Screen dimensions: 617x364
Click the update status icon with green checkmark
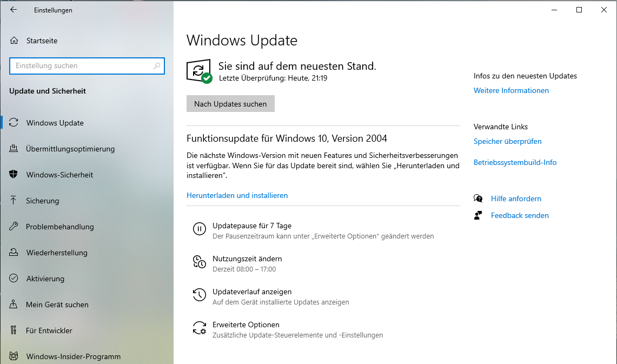(199, 71)
